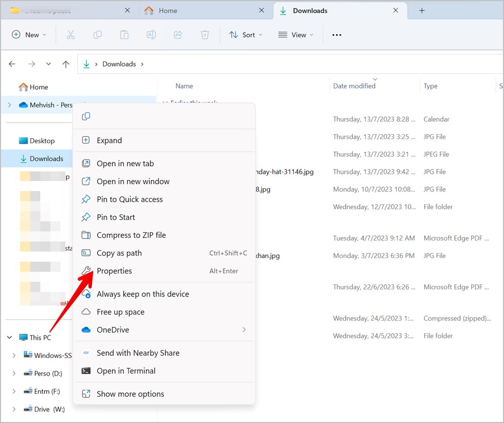Click the Delete trash icon in toolbar
This screenshot has width=504, height=423.
[x=205, y=35]
